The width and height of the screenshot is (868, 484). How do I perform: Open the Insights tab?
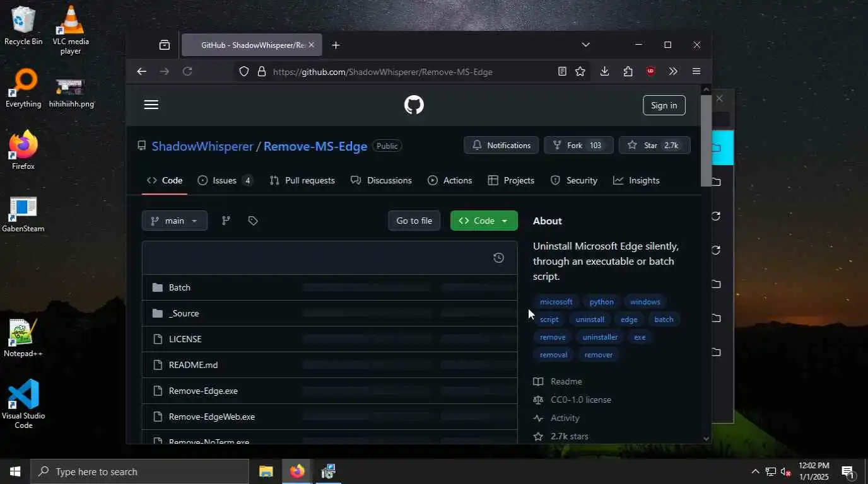click(x=636, y=180)
